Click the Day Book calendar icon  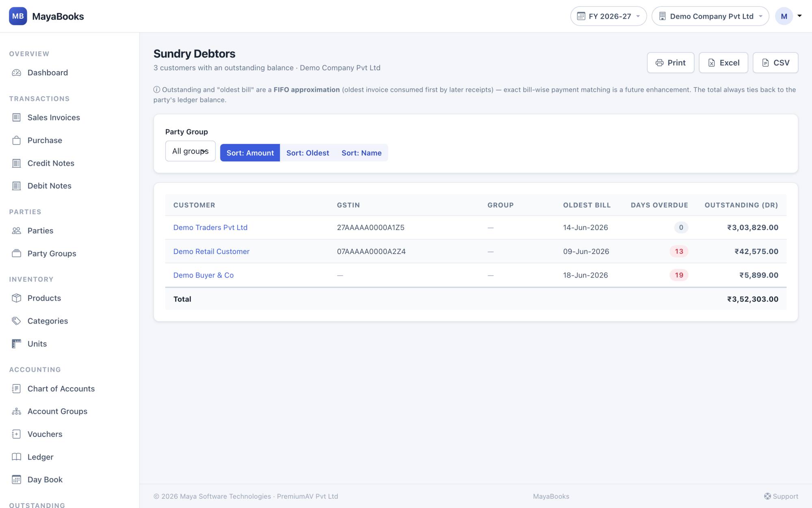[x=16, y=480]
